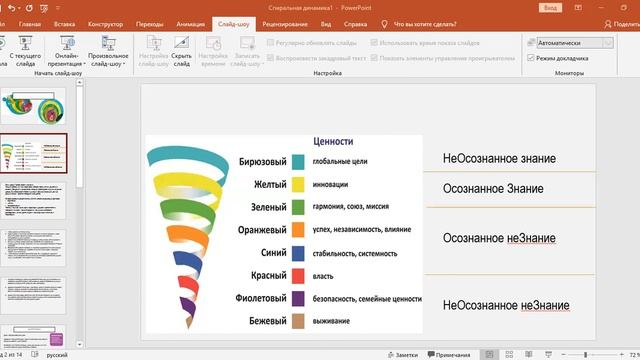Start slideshow from beginning via toolbar icon
The height and width of the screenshot is (360, 640).
(44, 8)
